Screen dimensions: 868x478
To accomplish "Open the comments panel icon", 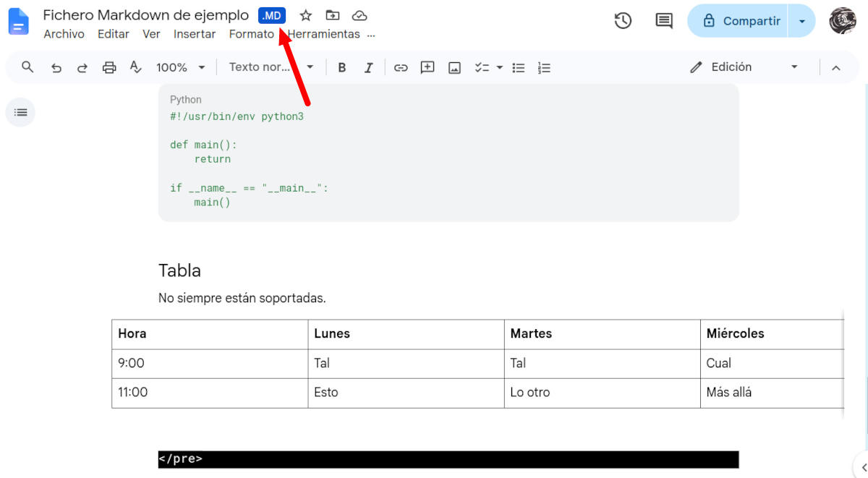I will pyautogui.click(x=664, y=21).
